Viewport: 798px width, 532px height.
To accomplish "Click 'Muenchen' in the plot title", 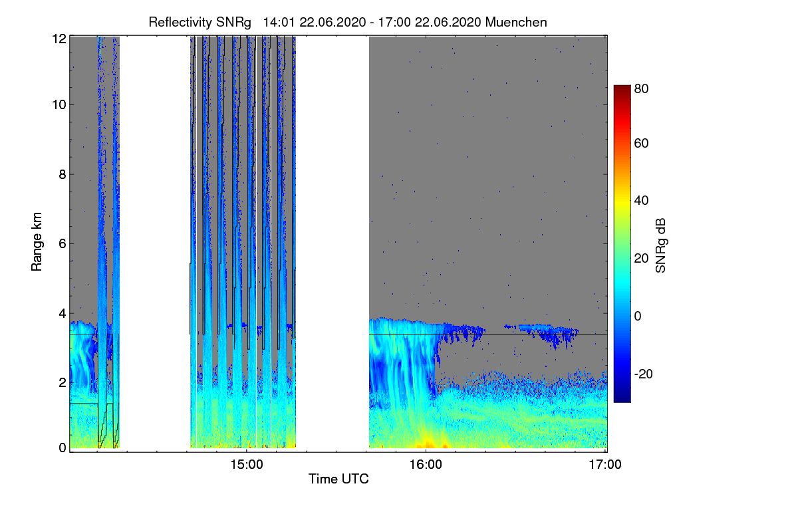I will coord(517,22).
